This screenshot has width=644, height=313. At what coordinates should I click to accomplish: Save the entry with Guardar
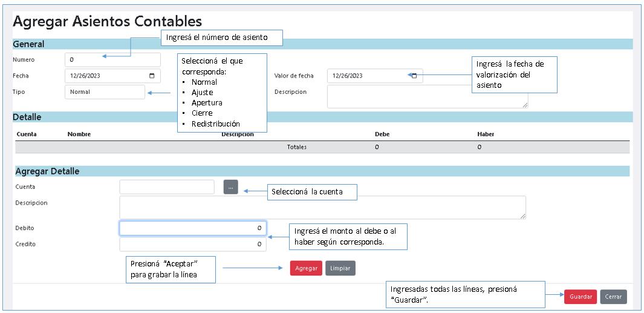click(x=581, y=297)
